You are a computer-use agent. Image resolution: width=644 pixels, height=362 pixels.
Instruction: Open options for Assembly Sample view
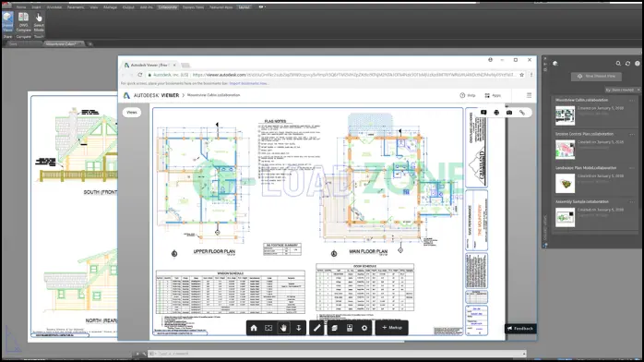click(632, 202)
